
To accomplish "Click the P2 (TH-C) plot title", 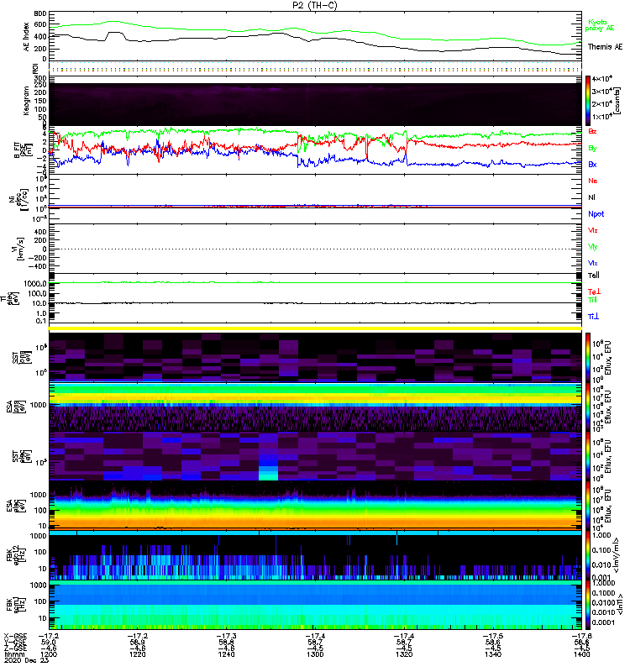I will tap(314, 5).
